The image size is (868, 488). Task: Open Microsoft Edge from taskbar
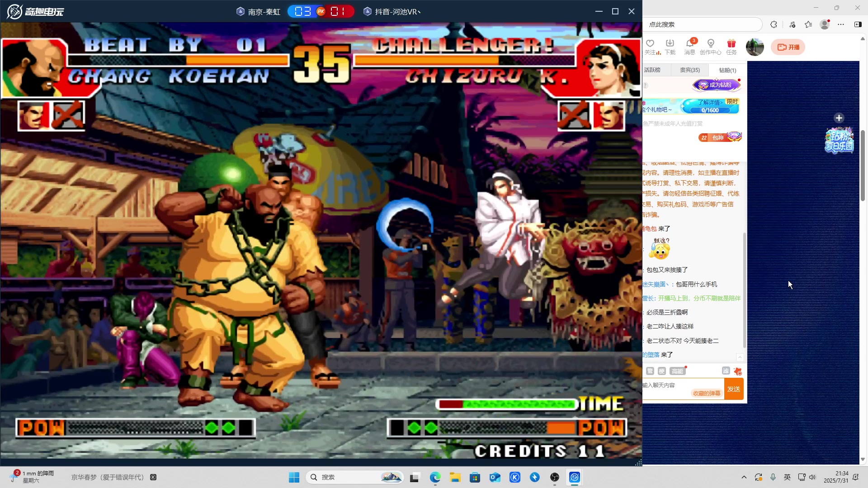(435, 477)
